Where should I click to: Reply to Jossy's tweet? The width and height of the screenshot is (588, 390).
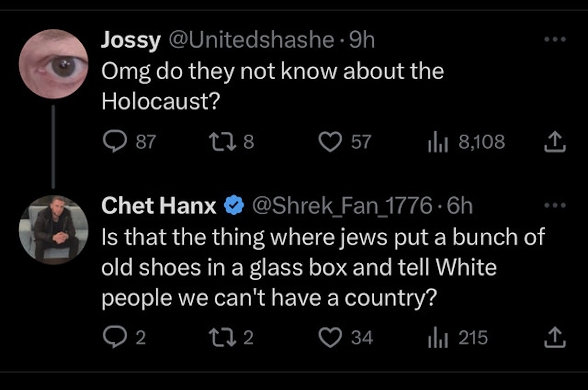click(115, 142)
